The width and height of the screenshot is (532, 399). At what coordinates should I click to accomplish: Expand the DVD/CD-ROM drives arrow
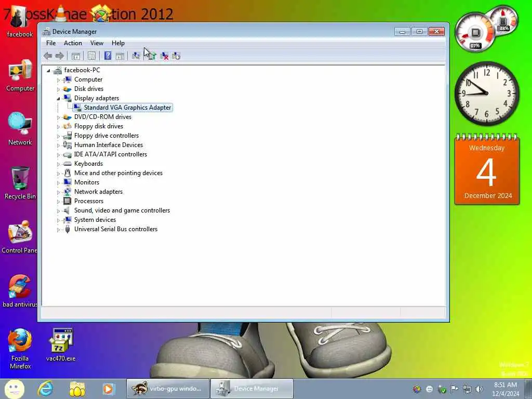pyautogui.click(x=58, y=117)
